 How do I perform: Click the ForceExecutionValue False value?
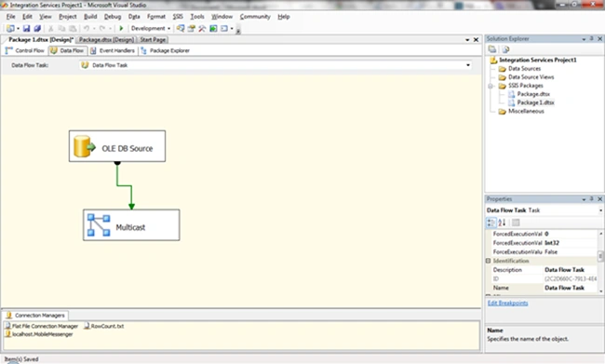pos(571,251)
